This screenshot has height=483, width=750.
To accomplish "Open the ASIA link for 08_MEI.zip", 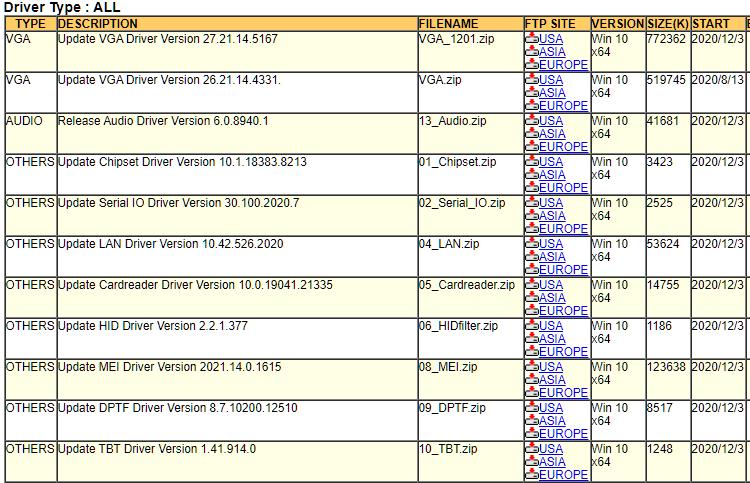I will tap(552, 380).
